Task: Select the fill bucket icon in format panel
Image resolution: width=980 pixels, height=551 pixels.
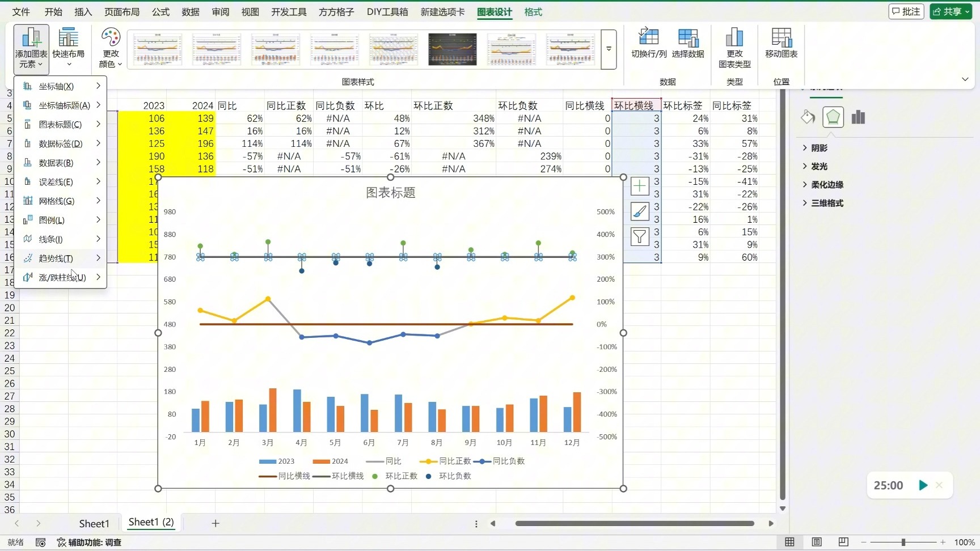Action: (x=808, y=117)
